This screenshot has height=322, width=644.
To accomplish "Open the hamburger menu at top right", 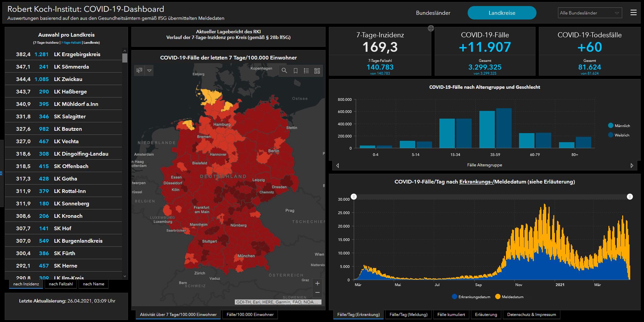I will [634, 13].
